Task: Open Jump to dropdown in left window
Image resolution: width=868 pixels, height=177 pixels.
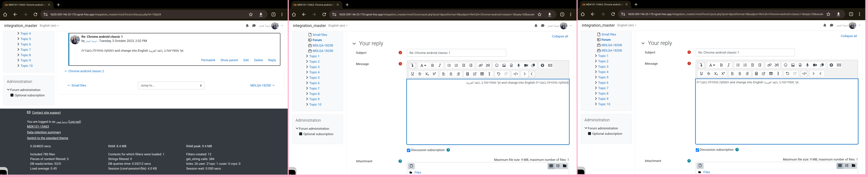Action: (x=171, y=85)
